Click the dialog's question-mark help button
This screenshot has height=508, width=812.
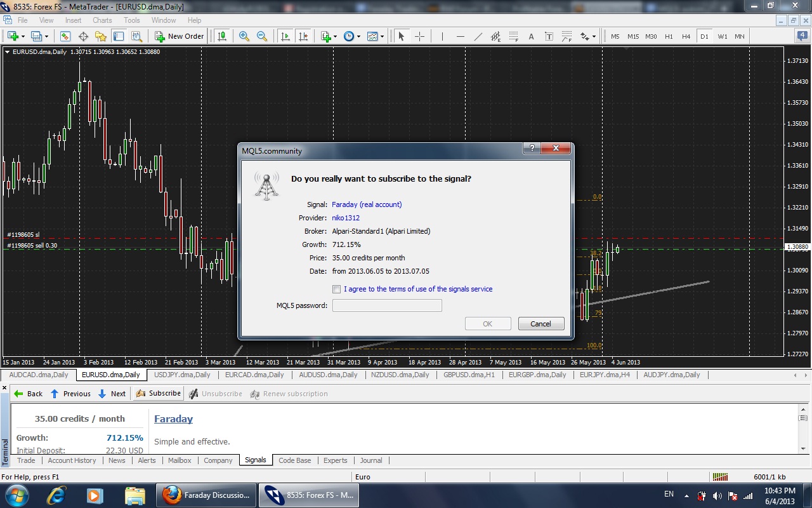click(532, 148)
